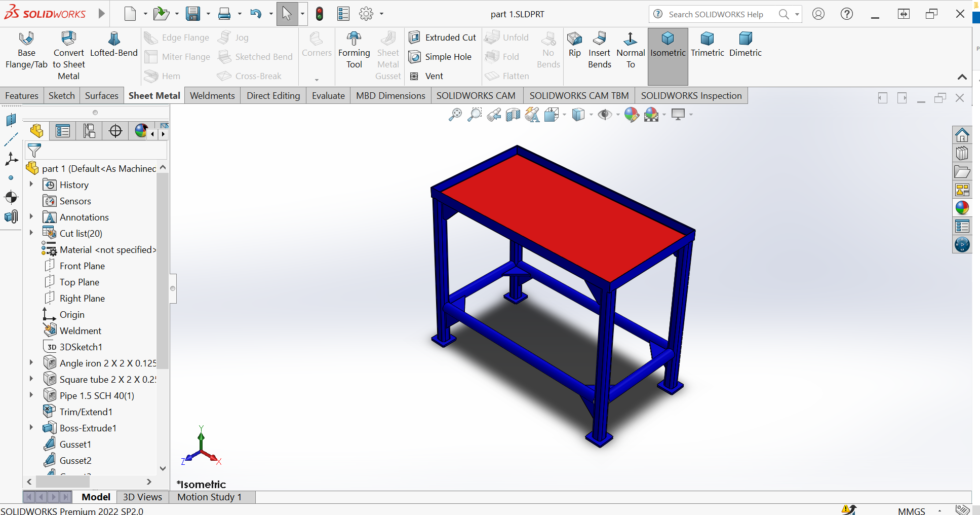Image resolution: width=980 pixels, height=515 pixels.
Task: Open the DimXpertManager tab
Action: click(115, 131)
